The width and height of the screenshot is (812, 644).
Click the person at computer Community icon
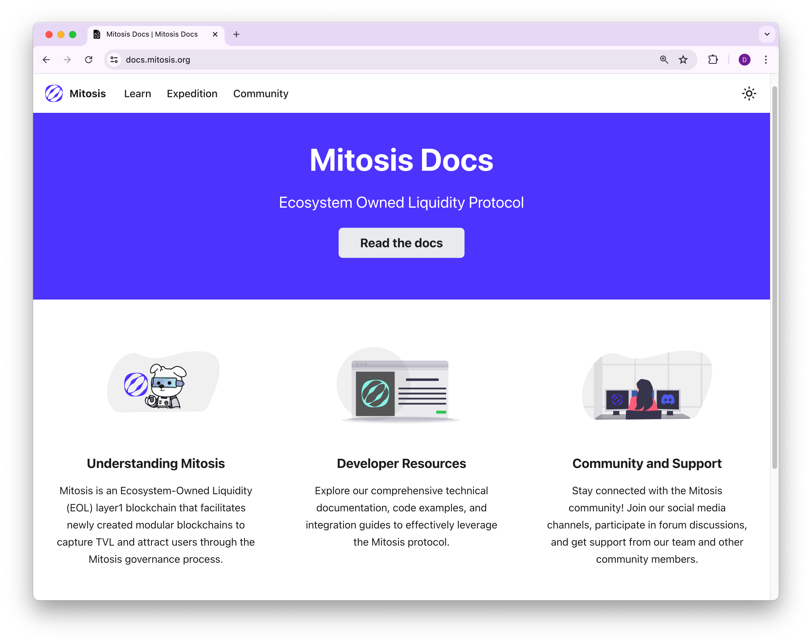[645, 392]
